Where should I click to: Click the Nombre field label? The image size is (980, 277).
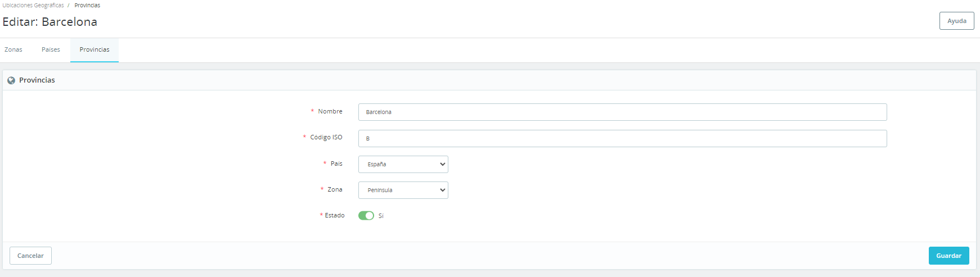coord(330,111)
